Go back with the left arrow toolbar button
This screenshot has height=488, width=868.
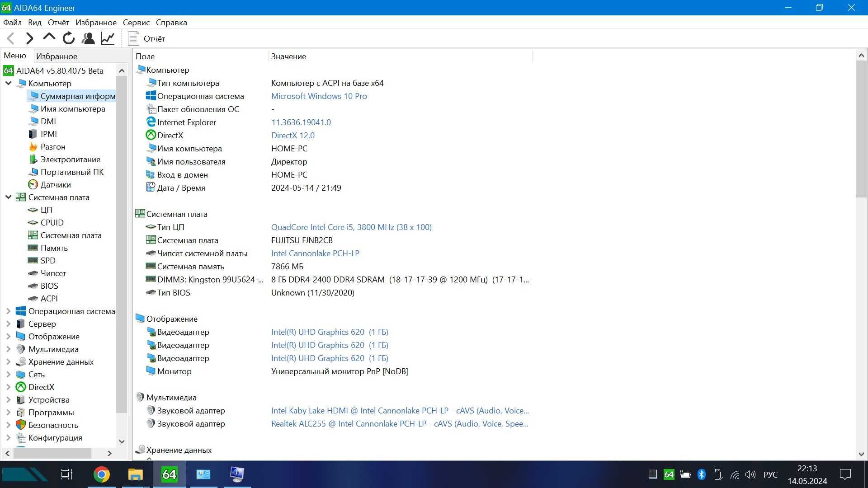coord(11,38)
